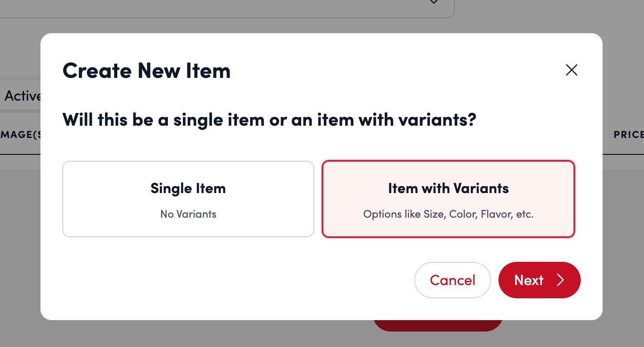Click the word Next on the red button

528,280
